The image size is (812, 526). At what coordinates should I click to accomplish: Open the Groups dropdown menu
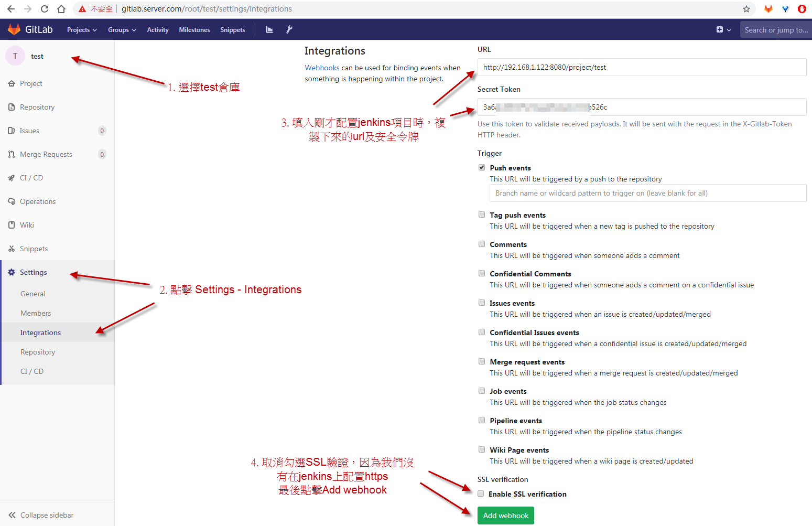click(122, 30)
